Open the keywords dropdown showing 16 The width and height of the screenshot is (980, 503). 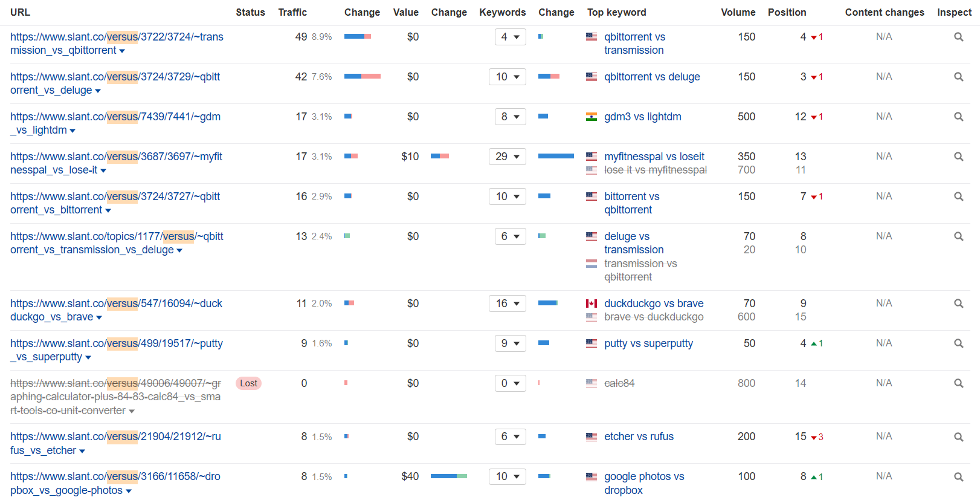[x=508, y=303]
